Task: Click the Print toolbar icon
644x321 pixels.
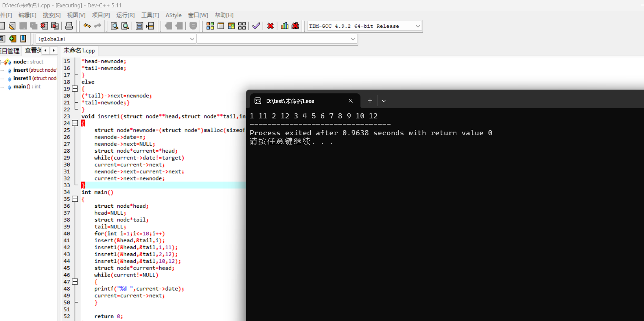Action: (69, 26)
